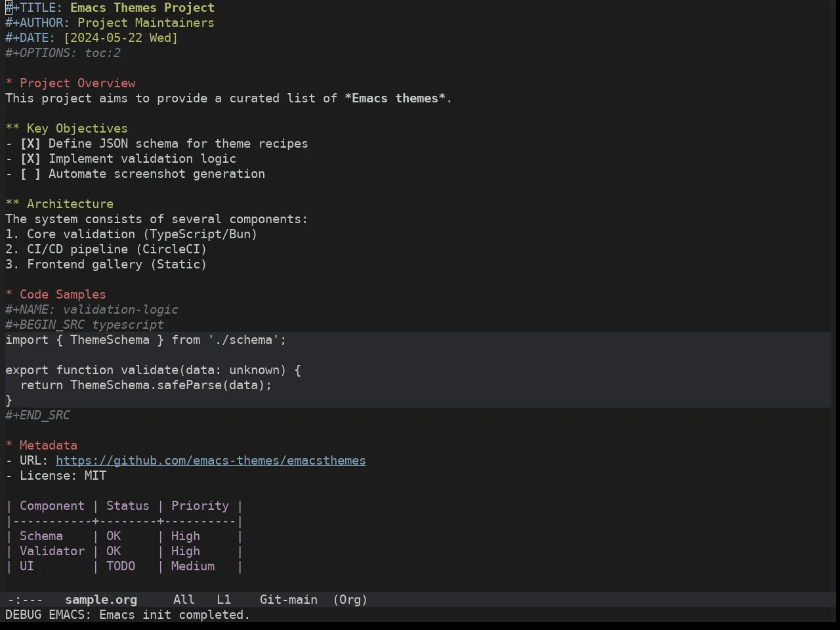Click the -:--- buffer status flags

click(25, 600)
